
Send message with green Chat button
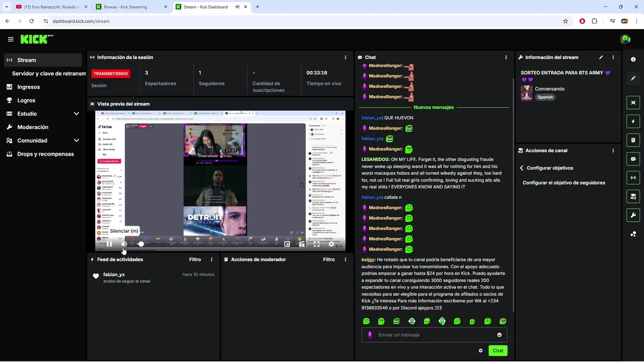pos(498,350)
